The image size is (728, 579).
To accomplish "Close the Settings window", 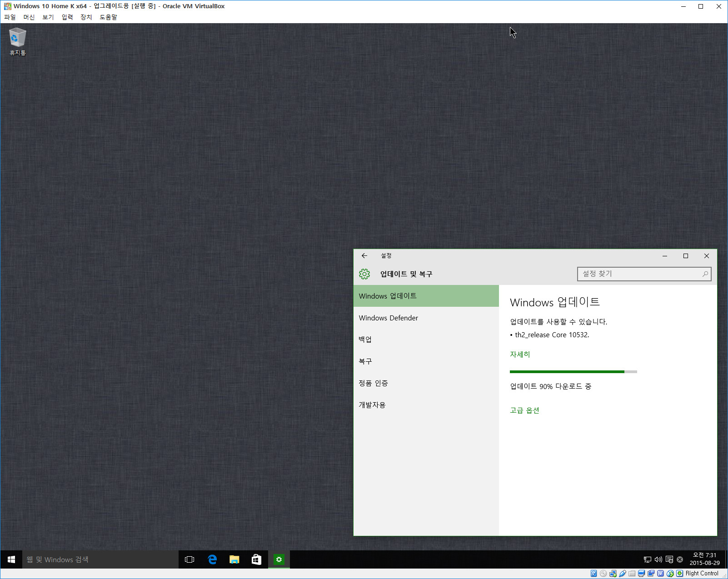I will coord(707,256).
